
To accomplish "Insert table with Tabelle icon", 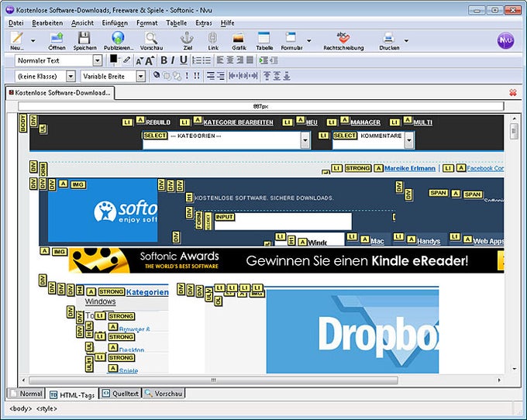I will point(264,41).
